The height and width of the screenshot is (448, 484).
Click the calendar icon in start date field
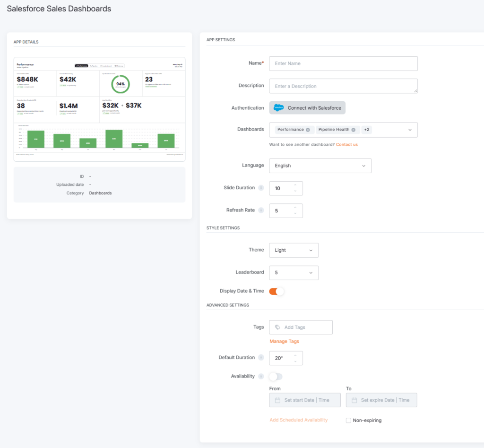click(277, 400)
